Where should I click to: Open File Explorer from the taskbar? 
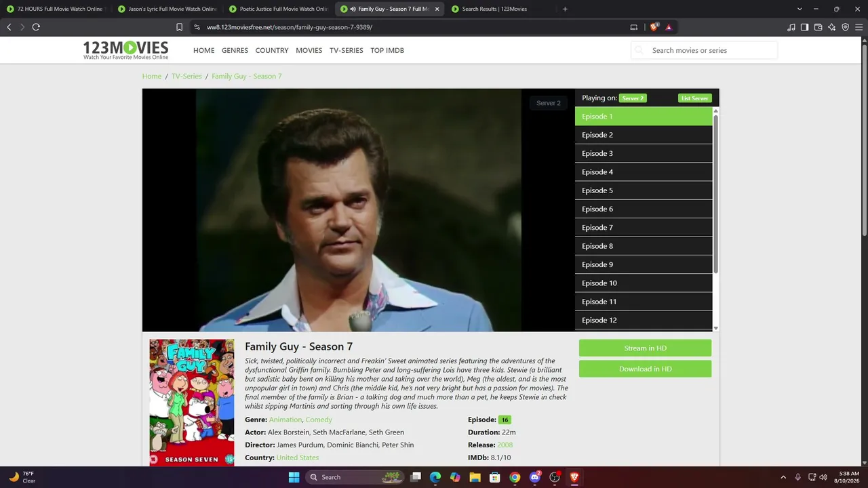pyautogui.click(x=475, y=477)
